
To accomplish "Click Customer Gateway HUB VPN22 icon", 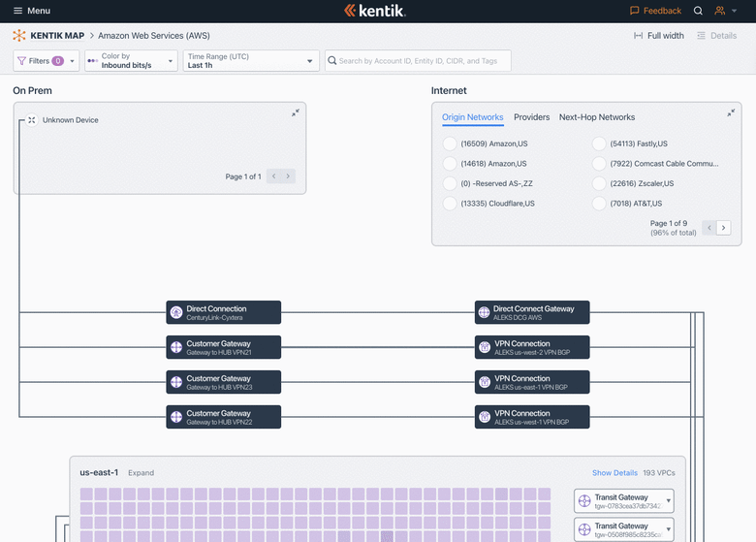I will [x=176, y=417].
